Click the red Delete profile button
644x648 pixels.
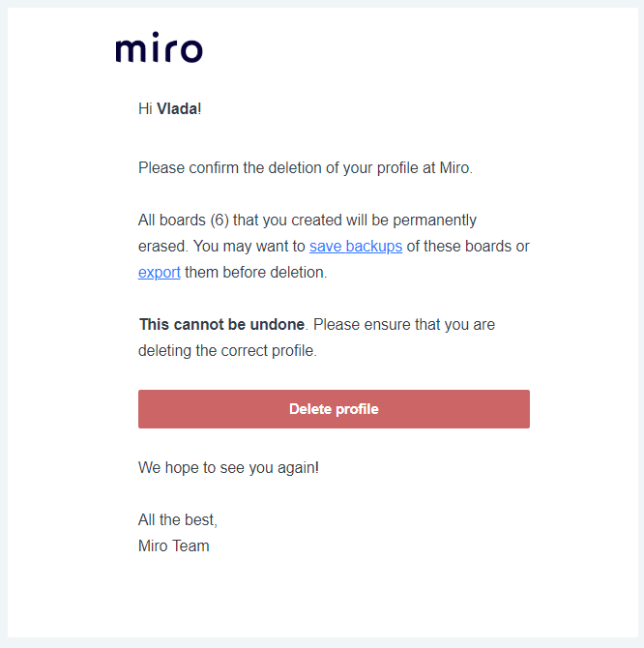(x=334, y=409)
